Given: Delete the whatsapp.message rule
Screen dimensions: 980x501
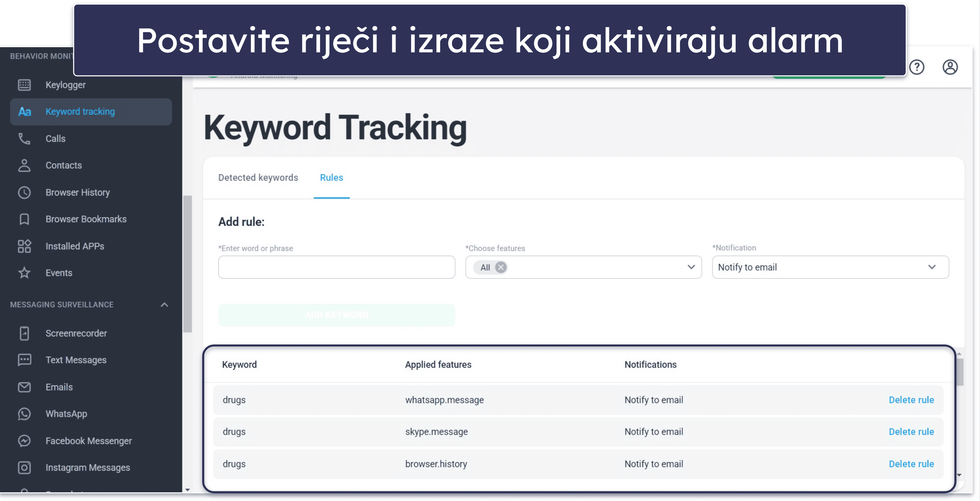Looking at the screenshot, I should [x=911, y=400].
